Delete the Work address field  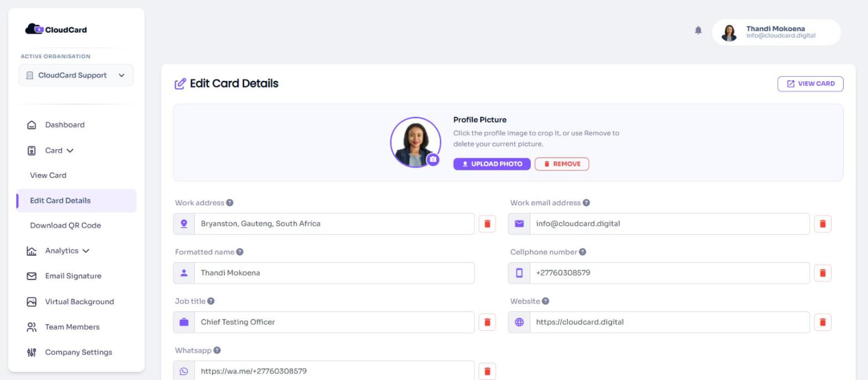[x=487, y=224]
